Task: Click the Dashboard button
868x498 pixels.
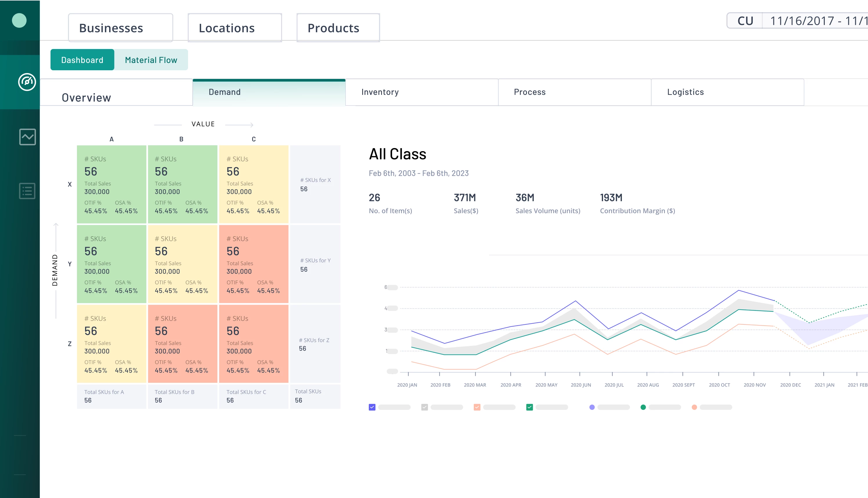Action: click(82, 60)
